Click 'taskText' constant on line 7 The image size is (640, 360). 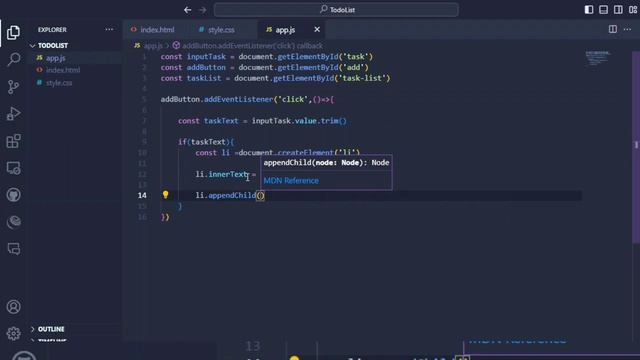pos(221,121)
